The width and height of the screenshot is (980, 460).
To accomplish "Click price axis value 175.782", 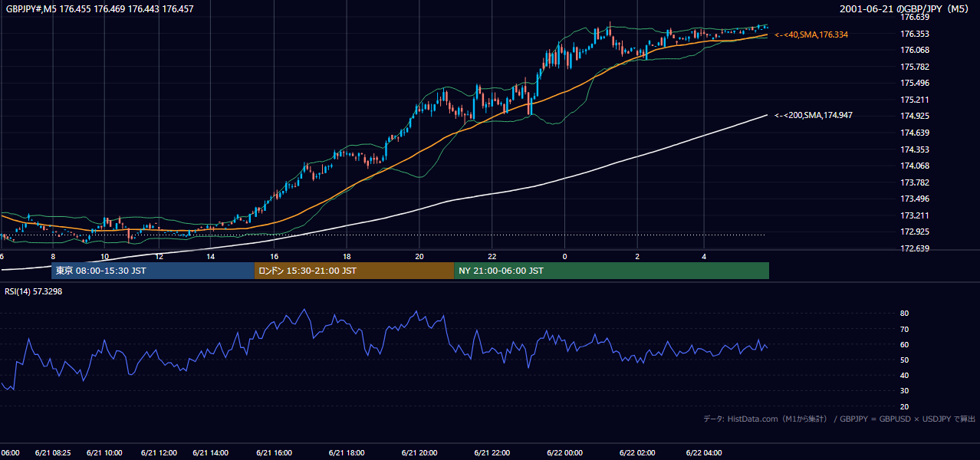I will coord(915,67).
